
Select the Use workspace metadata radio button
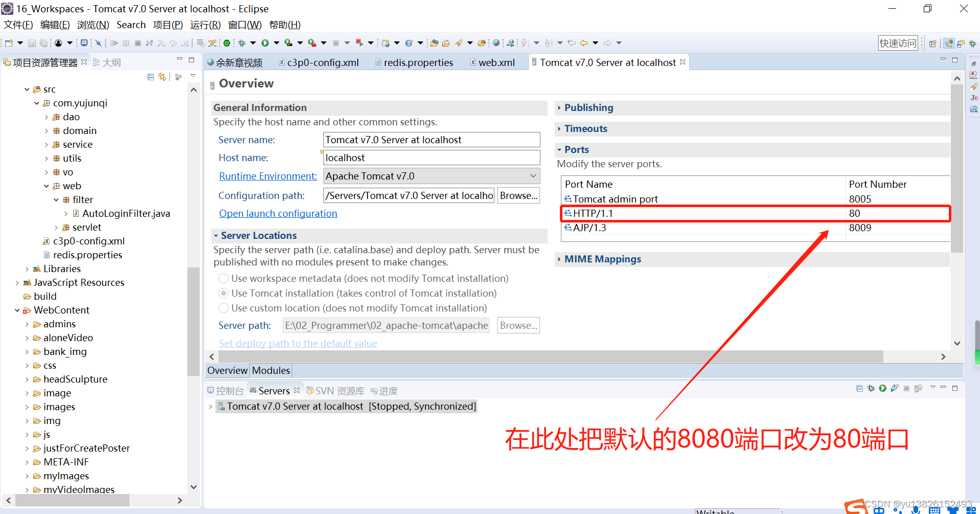click(224, 278)
